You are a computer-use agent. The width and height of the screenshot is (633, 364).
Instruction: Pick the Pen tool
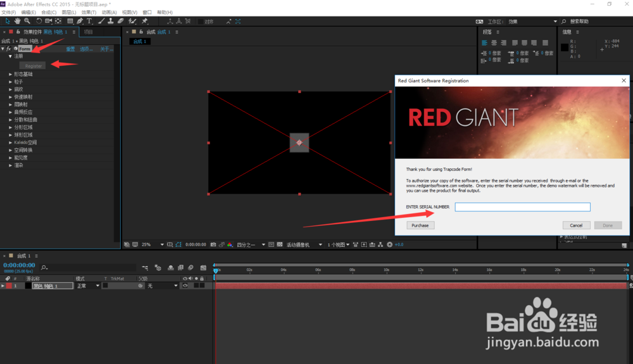click(x=80, y=22)
